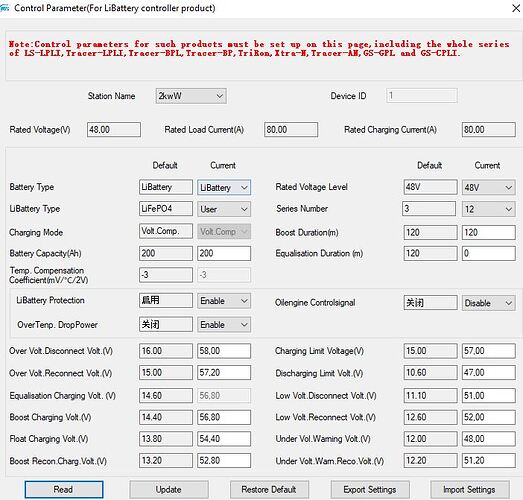This screenshot has width=523, height=500.
Task: Click the current Boost Recon.Charg.Volt. field
Action: click(224, 460)
